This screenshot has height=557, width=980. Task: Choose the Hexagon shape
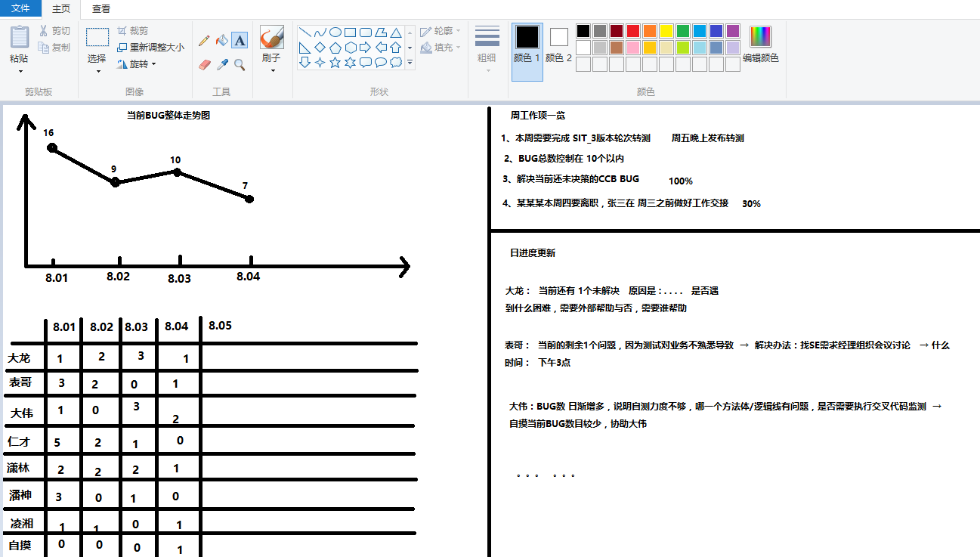(350, 48)
